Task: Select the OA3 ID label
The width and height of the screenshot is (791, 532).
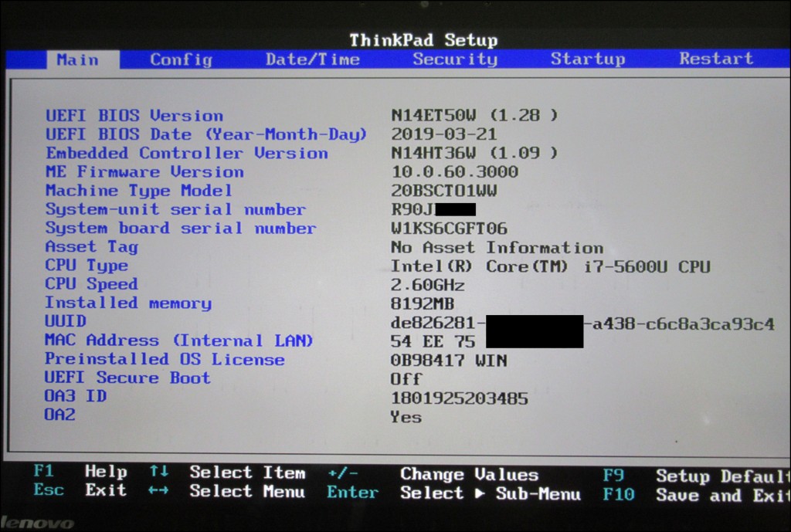Action: tap(76, 396)
